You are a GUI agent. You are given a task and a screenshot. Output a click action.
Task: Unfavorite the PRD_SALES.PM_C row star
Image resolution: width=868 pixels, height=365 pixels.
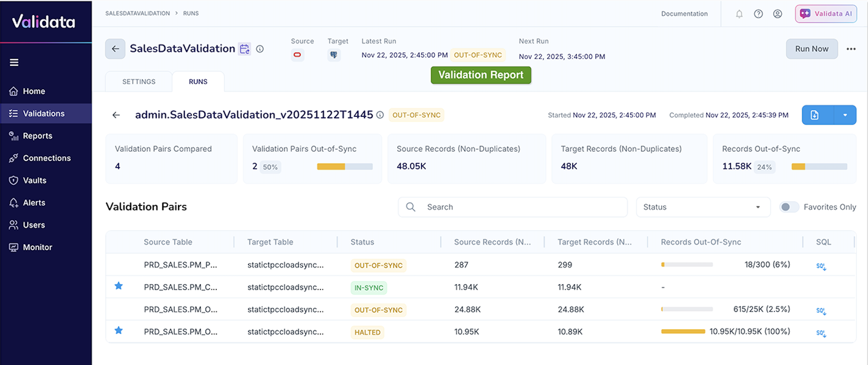point(118,286)
